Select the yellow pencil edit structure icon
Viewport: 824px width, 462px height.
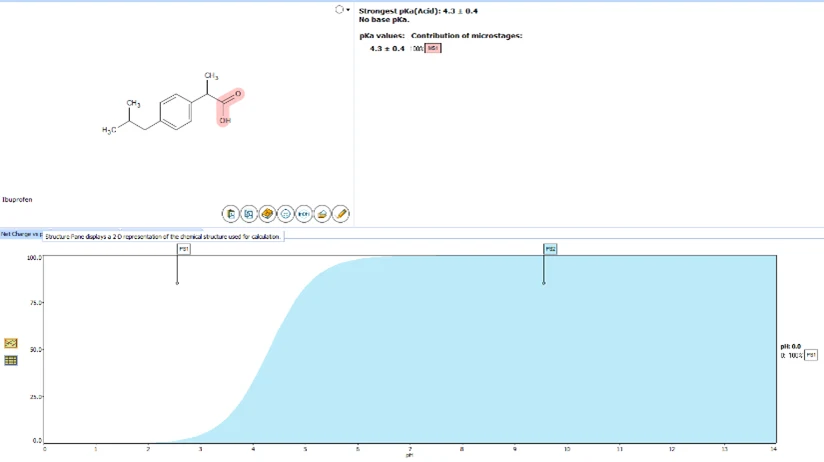pyautogui.click(x=341, y=214)
